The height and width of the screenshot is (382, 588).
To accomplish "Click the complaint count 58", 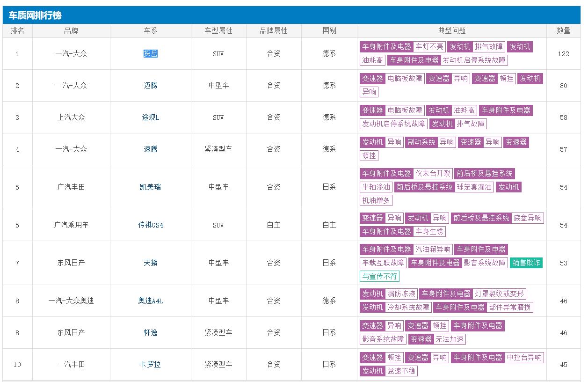I will pyautogui.click(x=564, y=118).
